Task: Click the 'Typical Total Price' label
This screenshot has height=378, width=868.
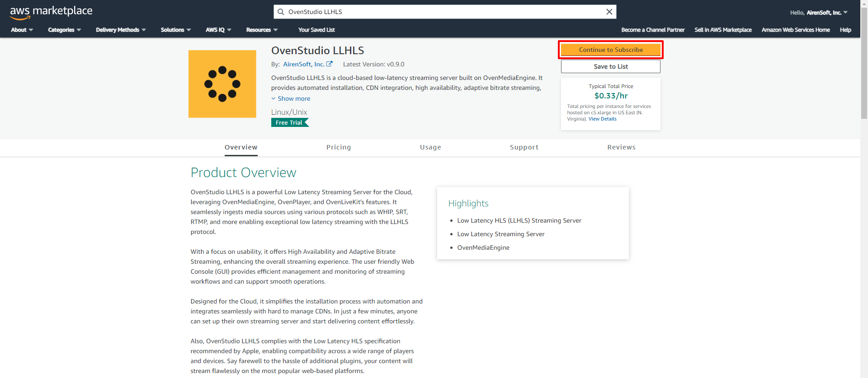Action: [x=611, y=86]
